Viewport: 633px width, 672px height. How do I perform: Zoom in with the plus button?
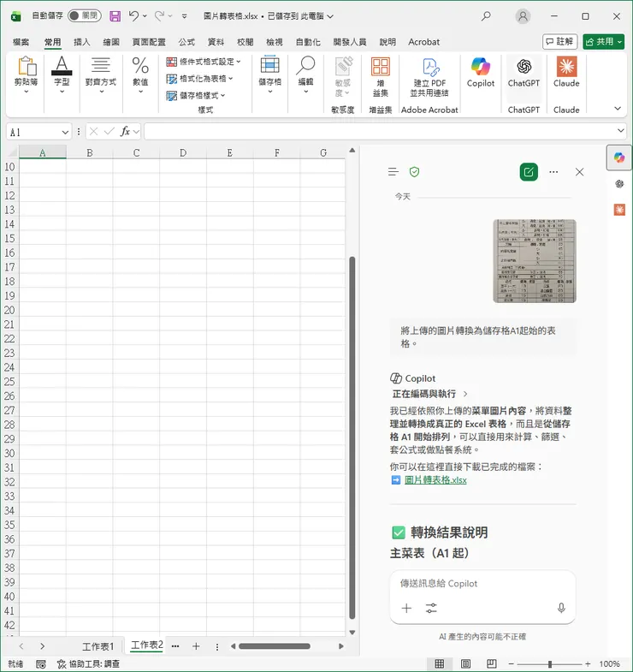pos(588,663)
